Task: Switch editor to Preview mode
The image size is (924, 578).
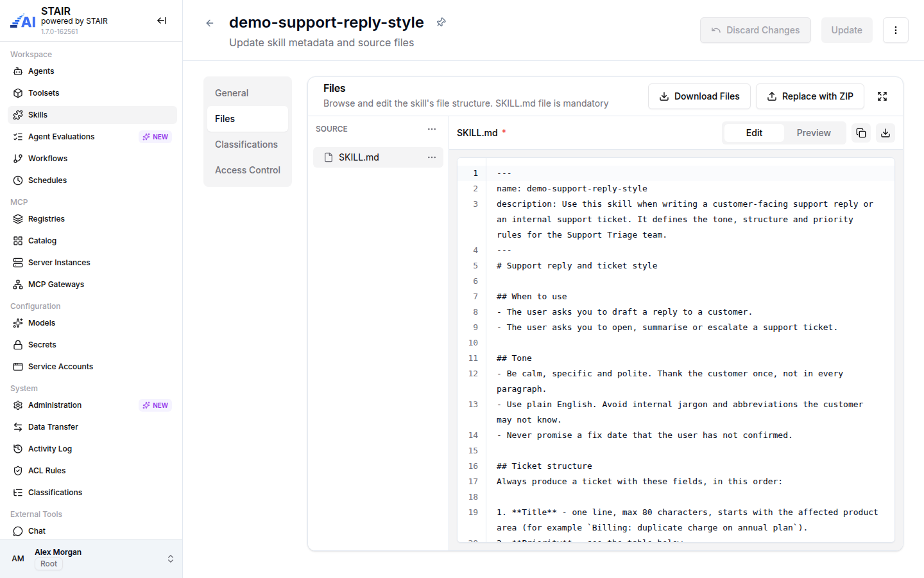Action: [814, 133]
